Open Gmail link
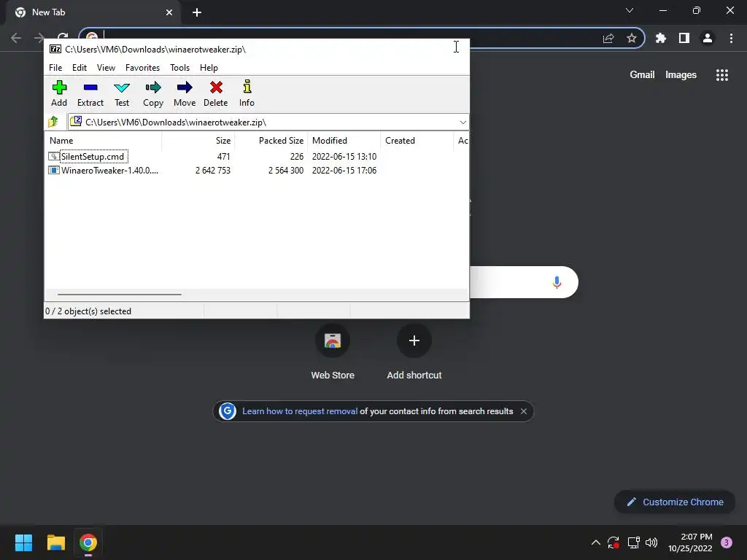 click(642, 75)
